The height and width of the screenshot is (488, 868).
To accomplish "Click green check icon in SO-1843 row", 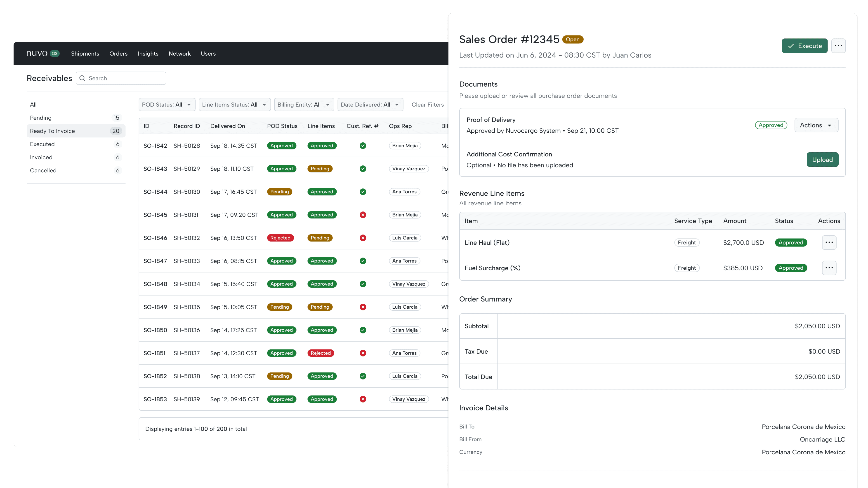I will pyautogui.click(x=363, y=169).
